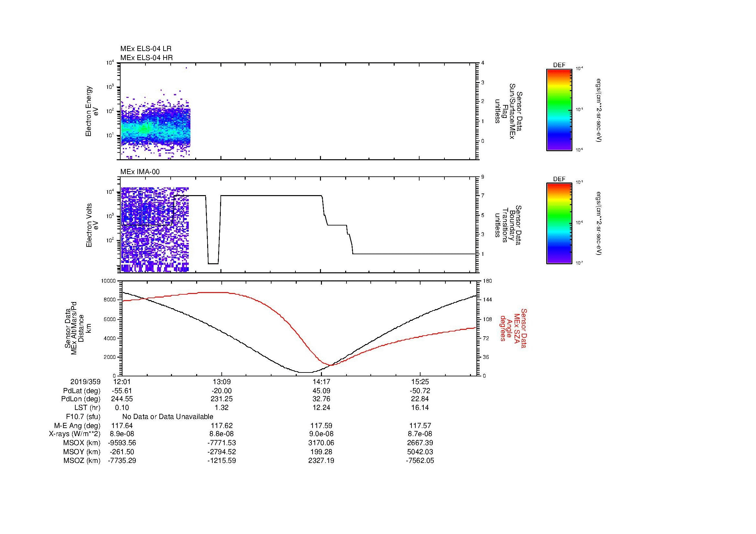The height and width of the screenshot is (534, 756).
Task: Click the PdLat value '-55.61'
Action: 122,391
